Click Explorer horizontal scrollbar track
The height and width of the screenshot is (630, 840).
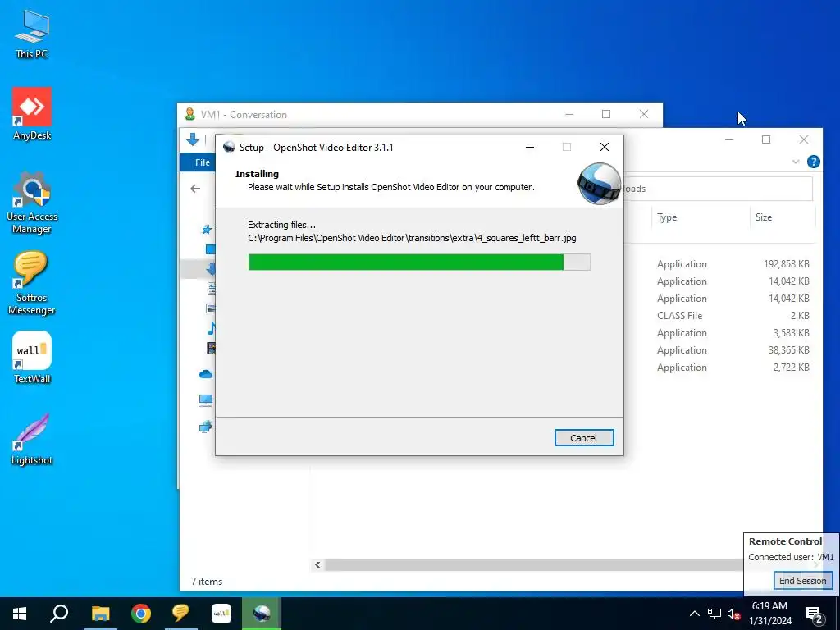[533, 564]
